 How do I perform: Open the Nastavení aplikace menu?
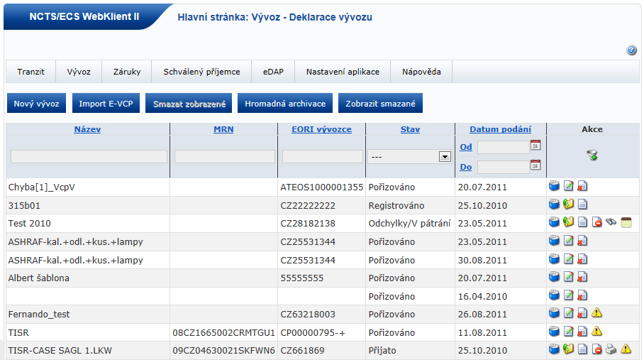pos(343,72)
